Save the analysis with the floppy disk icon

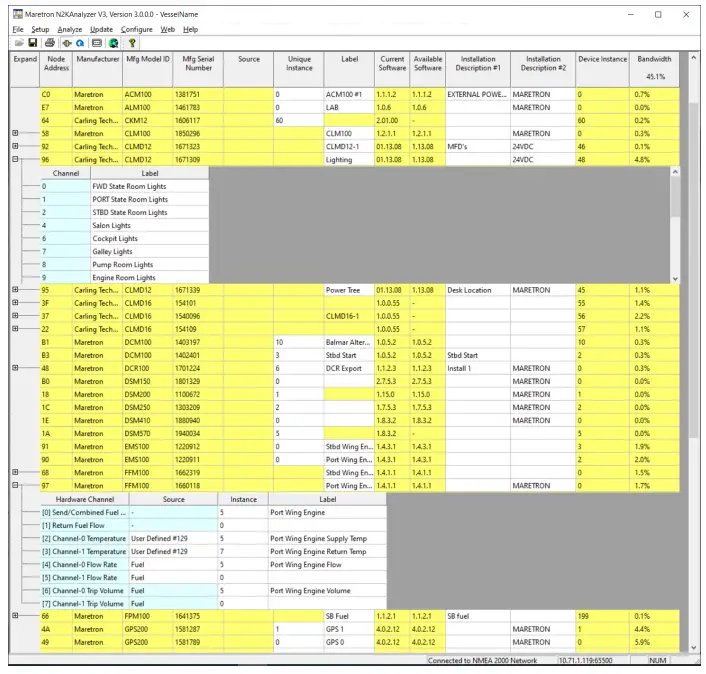coord(33,43)
